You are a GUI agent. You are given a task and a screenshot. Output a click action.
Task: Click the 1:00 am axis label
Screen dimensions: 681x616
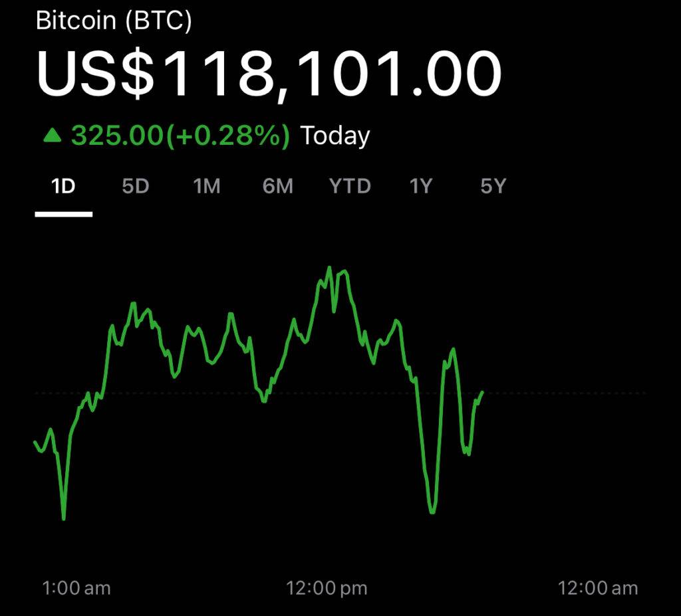pyautogui.click(x=76, y=588)
